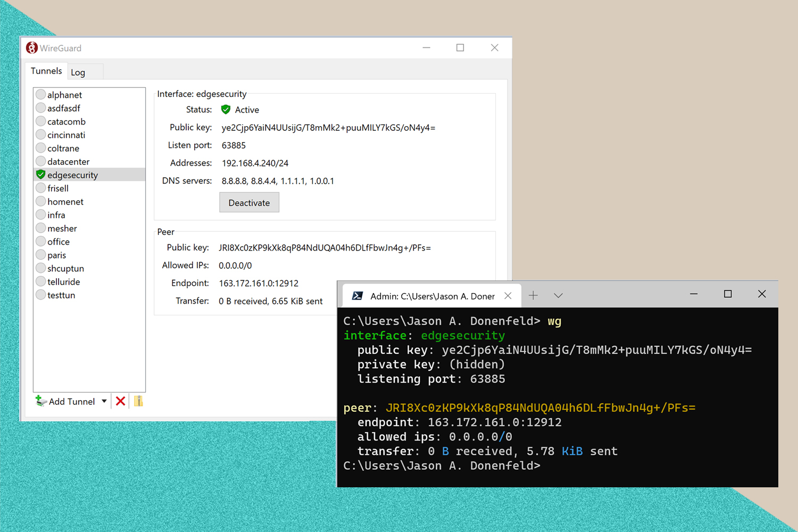Choose the homenet tunnel in list
The width and height of the screenshot is (798, 532).
point(65,202)
